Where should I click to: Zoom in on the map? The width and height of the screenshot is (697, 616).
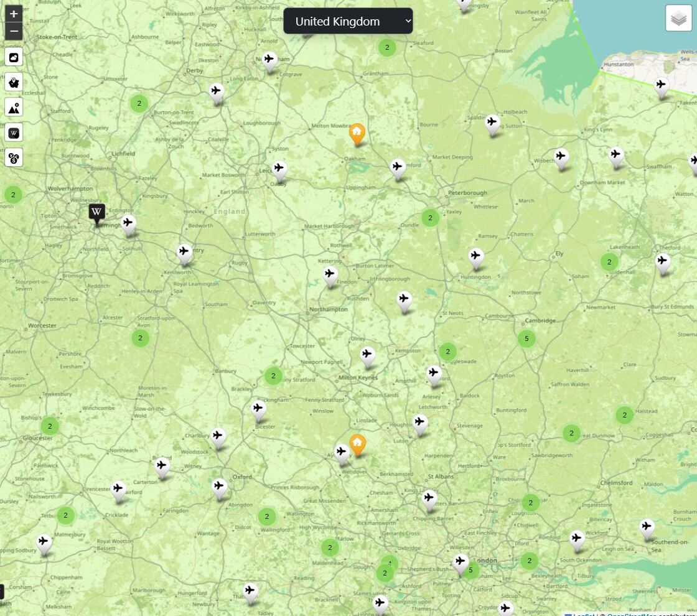13,13
